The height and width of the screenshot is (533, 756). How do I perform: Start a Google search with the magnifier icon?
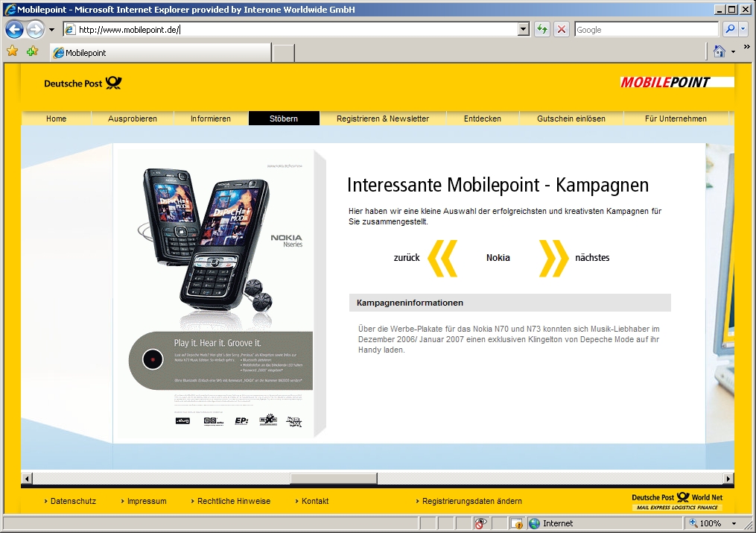[x=728, y=29]
